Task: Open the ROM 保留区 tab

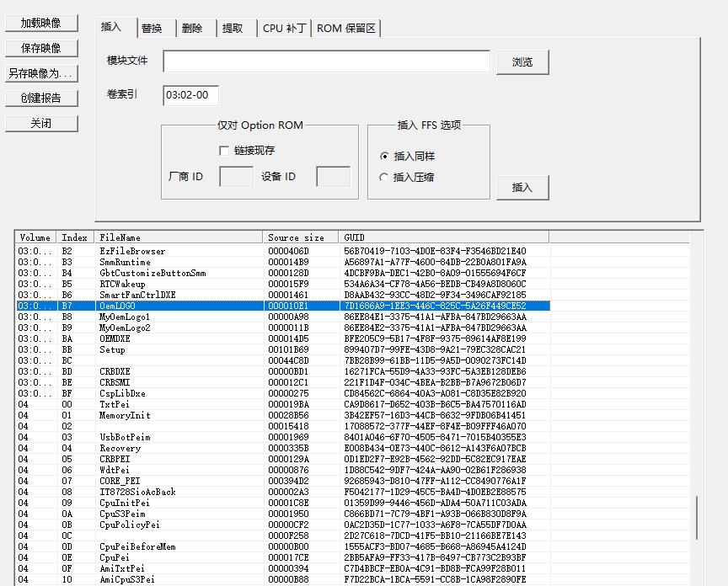Action: click(x=346, y=29)
